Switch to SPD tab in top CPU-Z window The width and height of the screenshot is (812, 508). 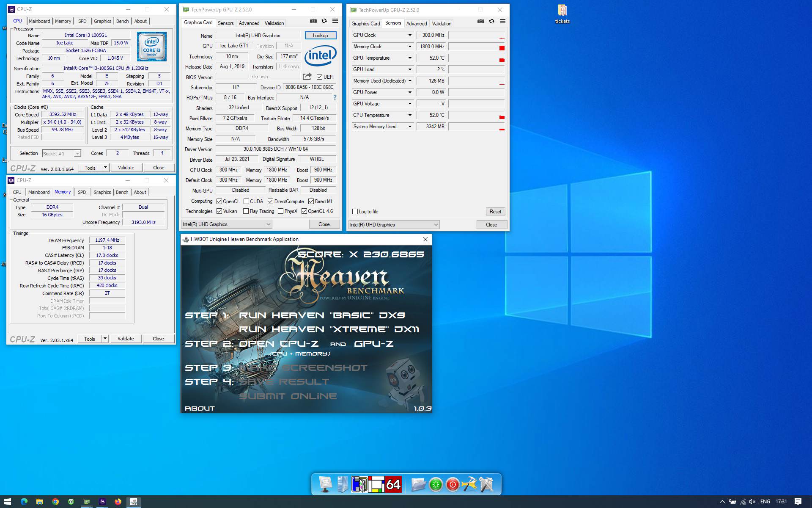(82, 21)
